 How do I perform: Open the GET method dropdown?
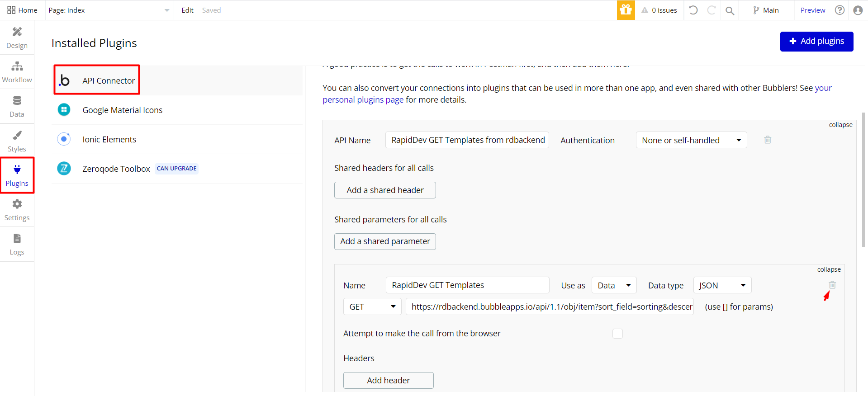pos(372,306)
